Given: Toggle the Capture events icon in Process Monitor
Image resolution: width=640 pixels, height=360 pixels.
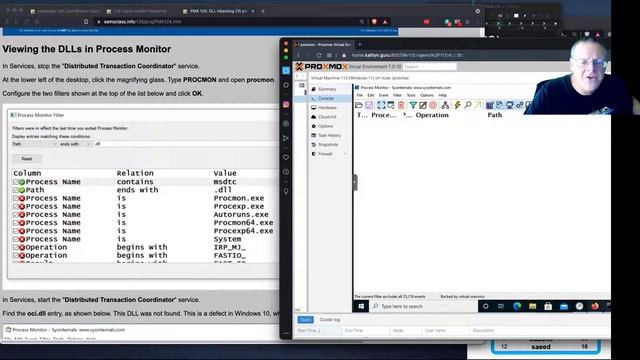Looking at the screenshot, I should coord(381,105).
